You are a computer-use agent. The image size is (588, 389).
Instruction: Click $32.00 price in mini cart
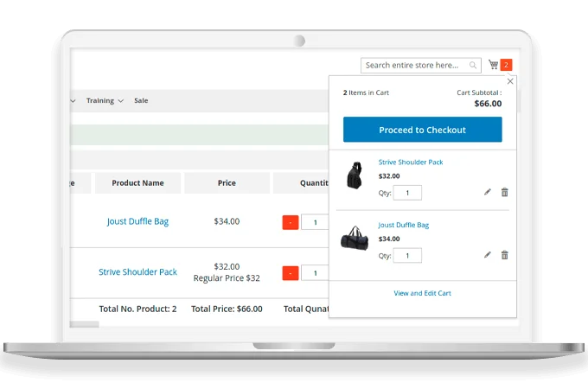point(389,176)
